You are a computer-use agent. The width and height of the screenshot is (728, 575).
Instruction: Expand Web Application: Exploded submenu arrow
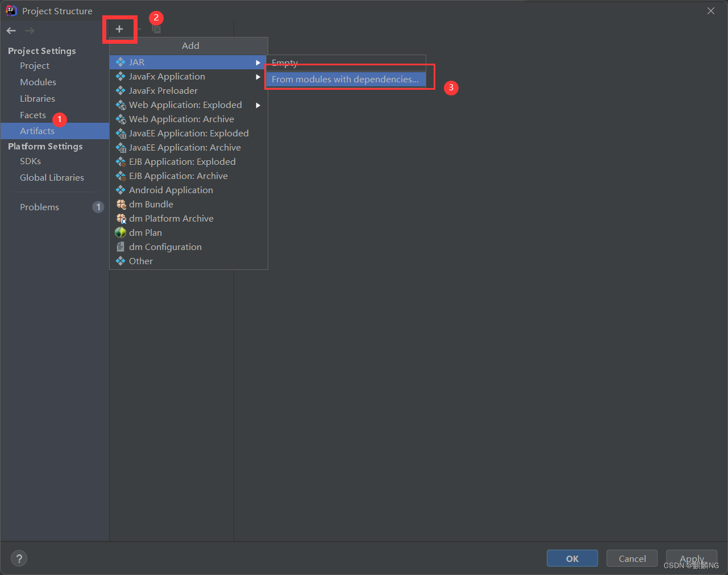pyautogui.click(x=258, y=105)
